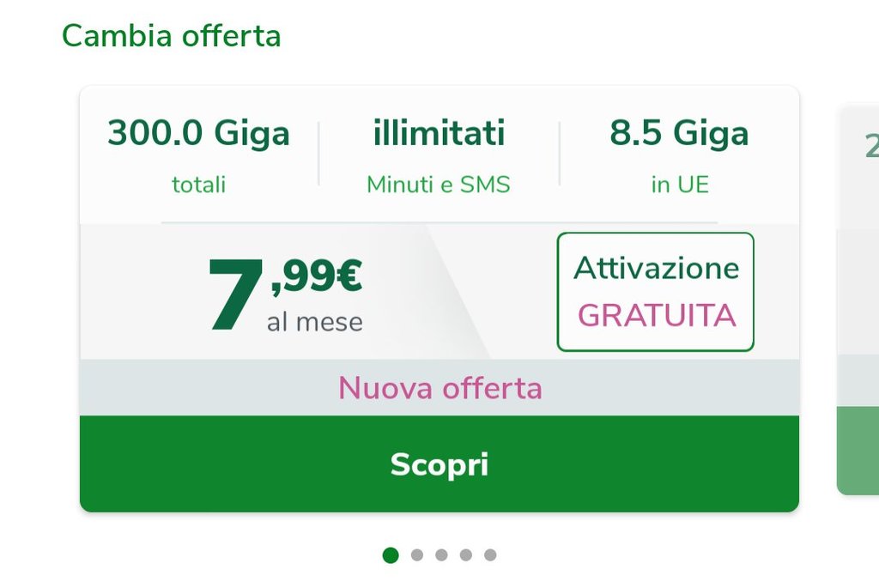Image resolution: width=879 pixels, height=588 pixels.
Task: Select the first carousel pagination dot
Action: pyautogui.click(x=391, y=555)
